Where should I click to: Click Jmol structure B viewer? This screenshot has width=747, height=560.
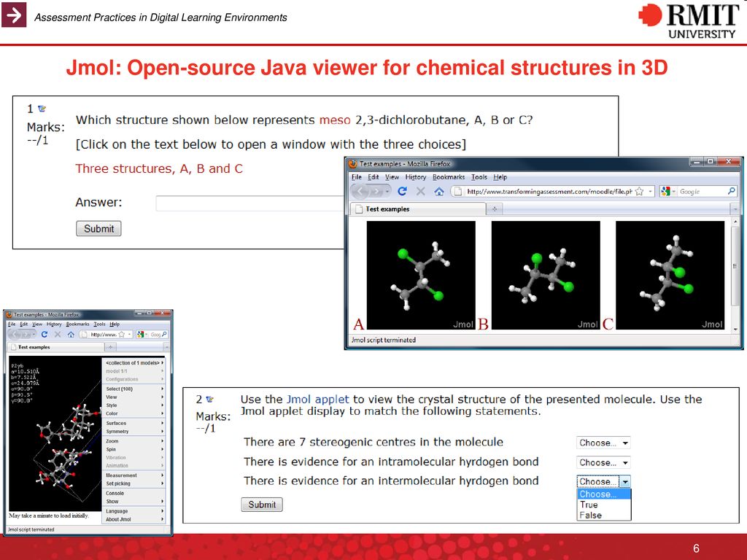click(x=546, y=275)
